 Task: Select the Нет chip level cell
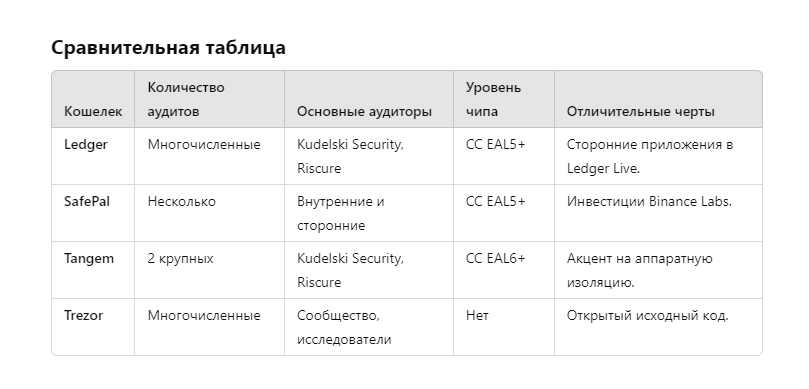point(504,327)
